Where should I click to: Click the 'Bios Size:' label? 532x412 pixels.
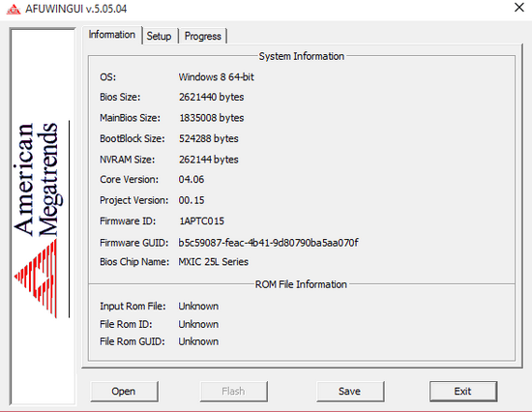coord(120,97)
